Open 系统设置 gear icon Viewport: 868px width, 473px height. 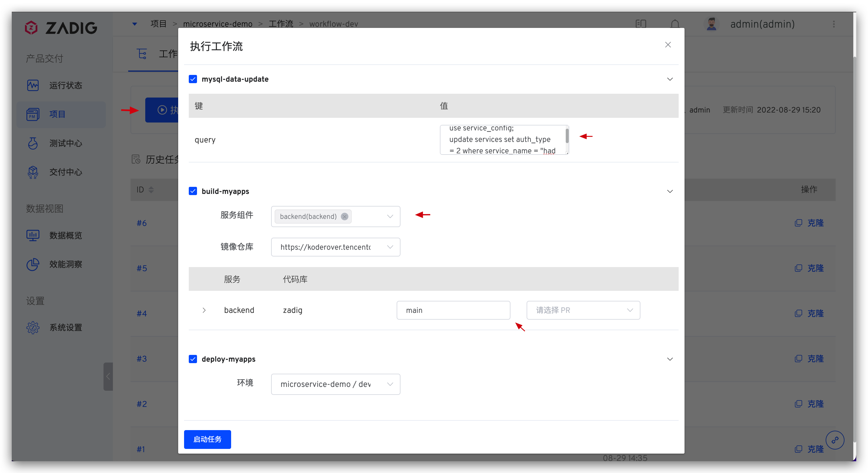(x=33, y=327)
